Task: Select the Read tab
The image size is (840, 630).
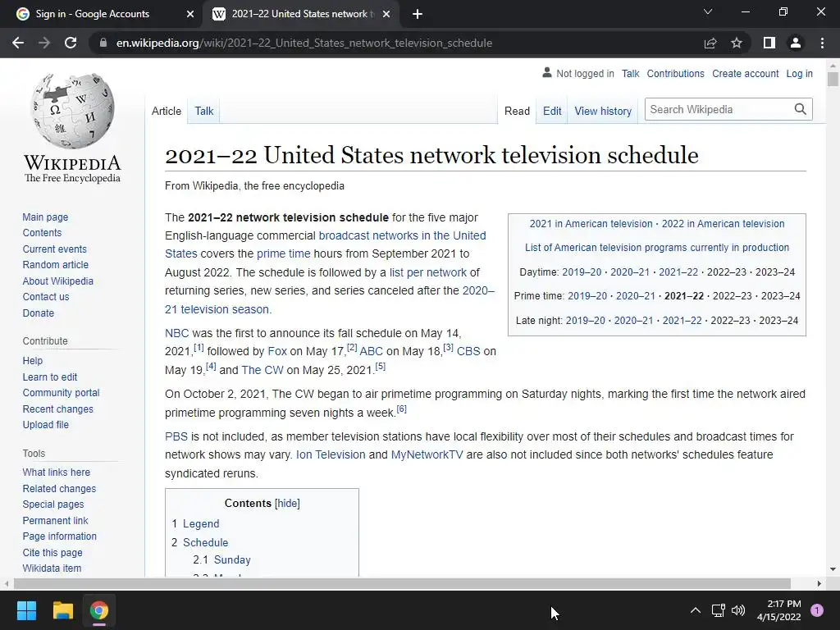Action: pyautogui.click(x=517, y=111)
